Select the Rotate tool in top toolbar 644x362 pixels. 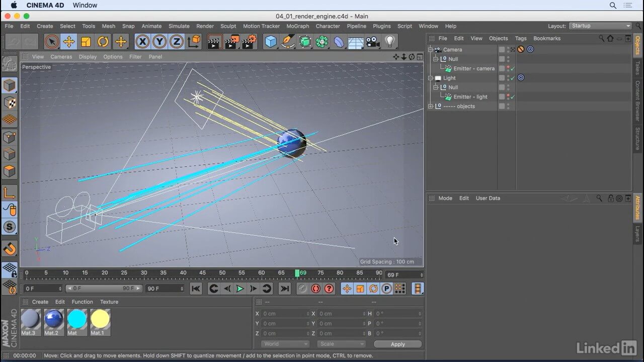103,42
